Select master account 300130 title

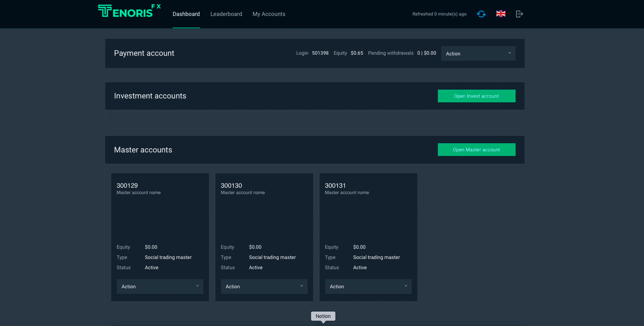[231, 186]
